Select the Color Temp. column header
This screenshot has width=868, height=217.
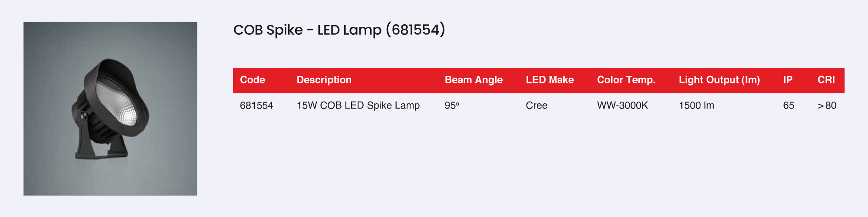[626, 80]
